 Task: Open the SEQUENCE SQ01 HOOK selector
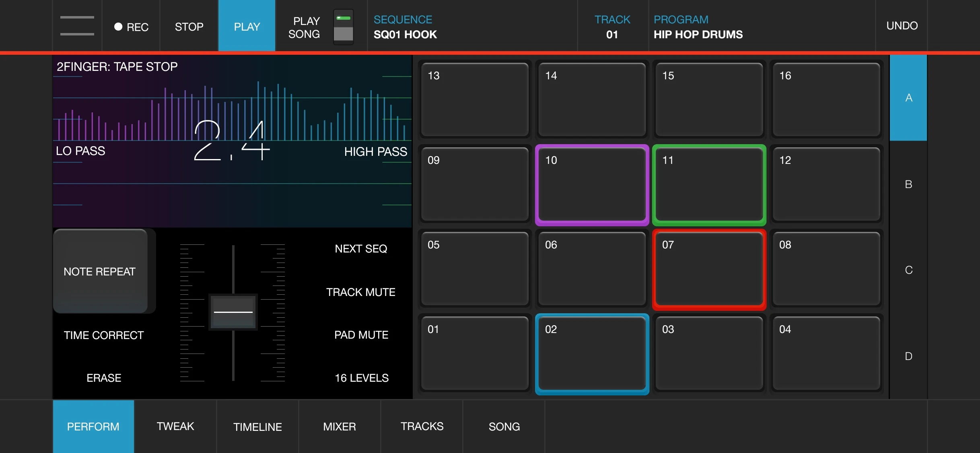coord(472,27)
